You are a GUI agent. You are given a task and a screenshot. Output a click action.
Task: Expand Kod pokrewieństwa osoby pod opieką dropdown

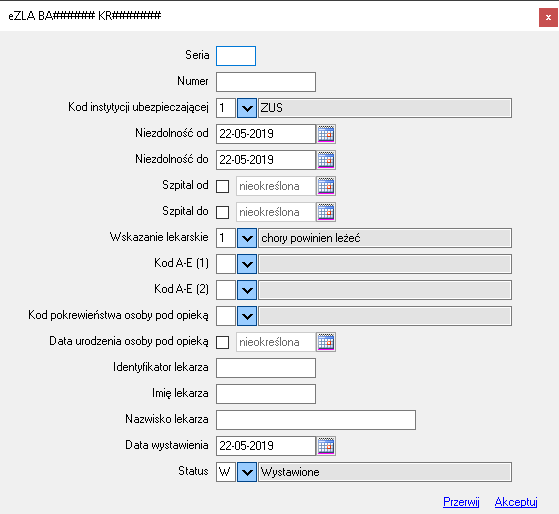coord(247,316)
